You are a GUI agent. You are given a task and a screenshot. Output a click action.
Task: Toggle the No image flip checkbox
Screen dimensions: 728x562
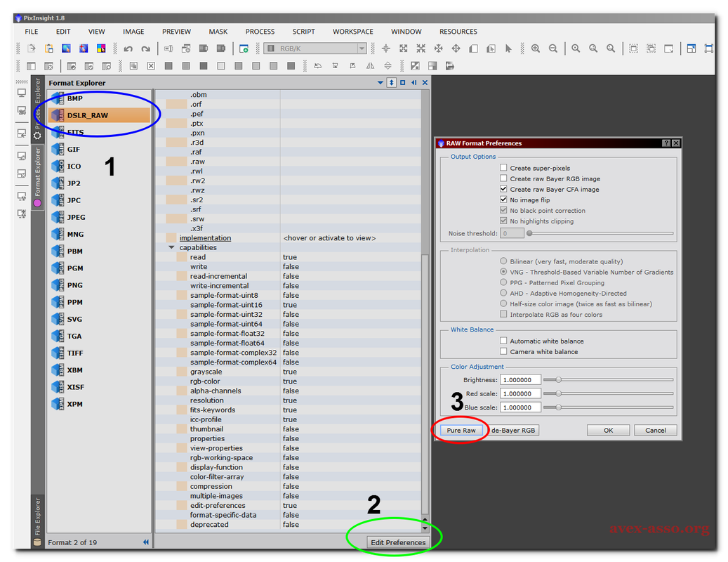(503, 200)
